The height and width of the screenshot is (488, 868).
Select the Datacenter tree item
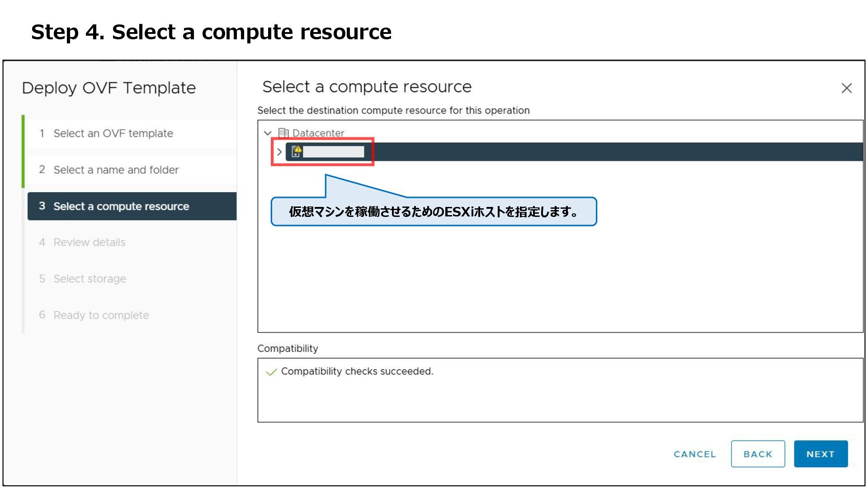(318, 133)
